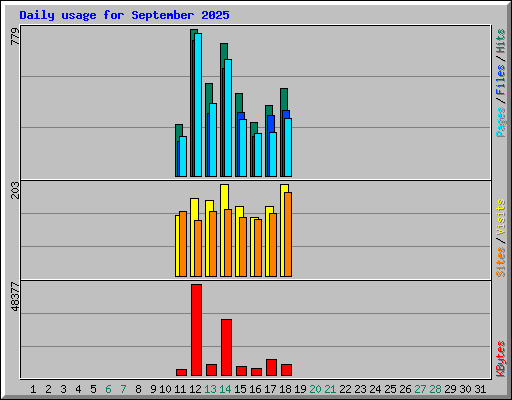Viewport: 512px width, 400px height.
Task: Click day 19 on the x-axis
Action: point(300,389)
